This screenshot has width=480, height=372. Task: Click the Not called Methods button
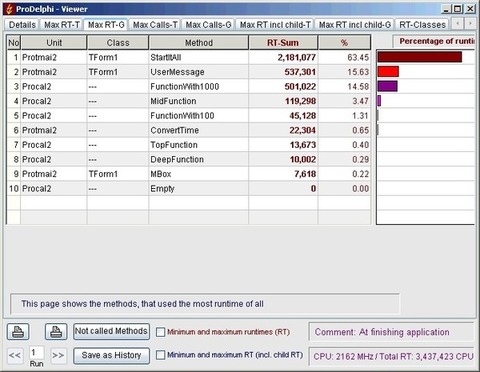point(111,331)
